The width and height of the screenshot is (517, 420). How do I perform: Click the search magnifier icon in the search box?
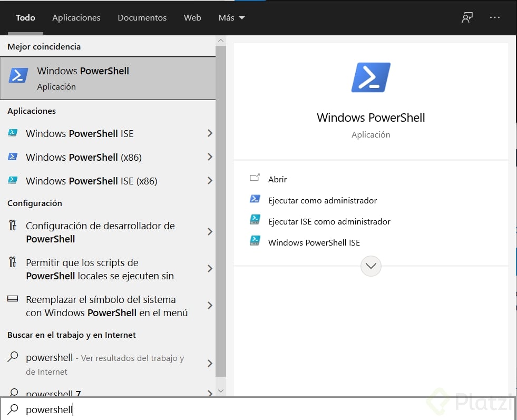coord(13,409)
